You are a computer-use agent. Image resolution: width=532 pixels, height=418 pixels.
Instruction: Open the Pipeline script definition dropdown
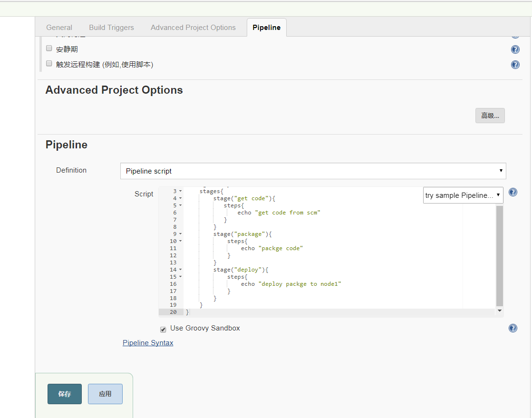(313, 171)
